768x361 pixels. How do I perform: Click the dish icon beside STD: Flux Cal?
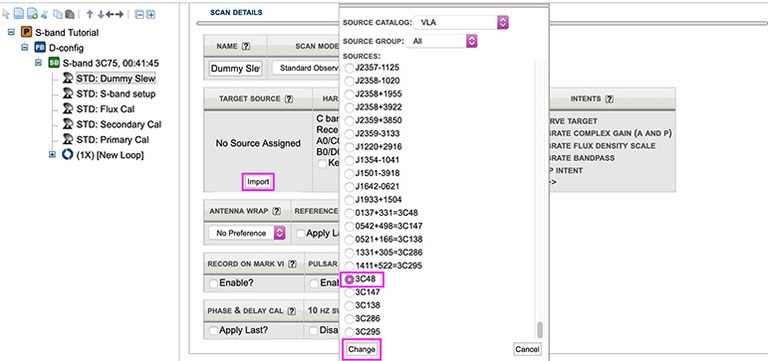click(68, 109)
